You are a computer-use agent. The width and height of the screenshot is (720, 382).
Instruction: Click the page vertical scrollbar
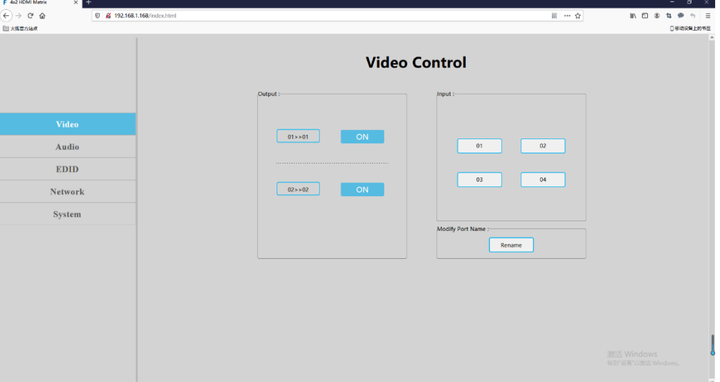coord(712,208)
